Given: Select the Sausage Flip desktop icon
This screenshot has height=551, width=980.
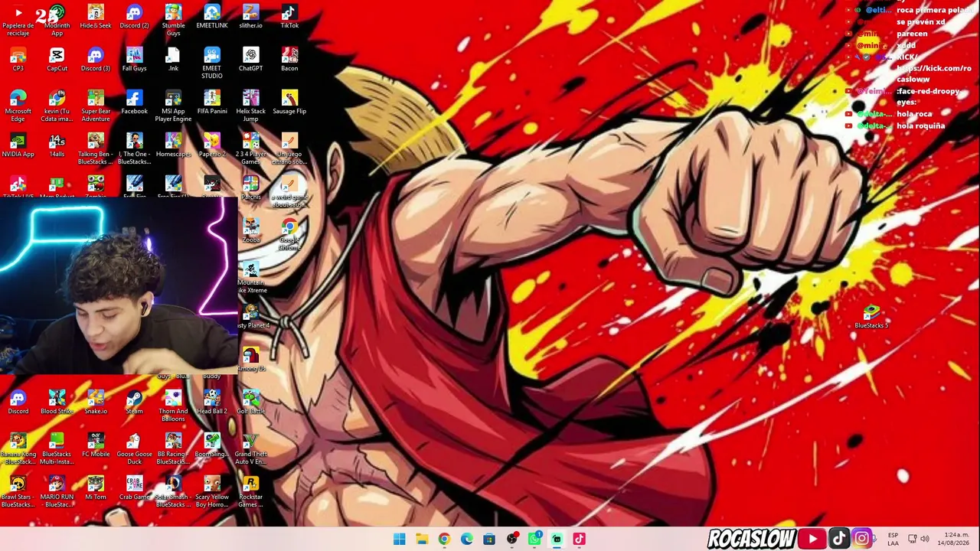Looking at the screenshot, I should 289,103.
